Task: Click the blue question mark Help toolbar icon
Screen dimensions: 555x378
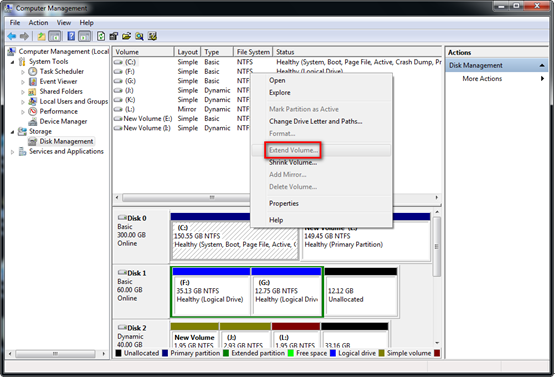Action: pyautogui.click(x=71, y=36)
